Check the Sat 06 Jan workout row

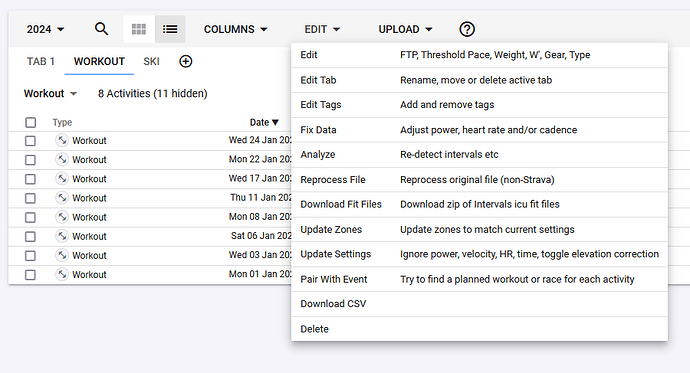pos(30,237)
